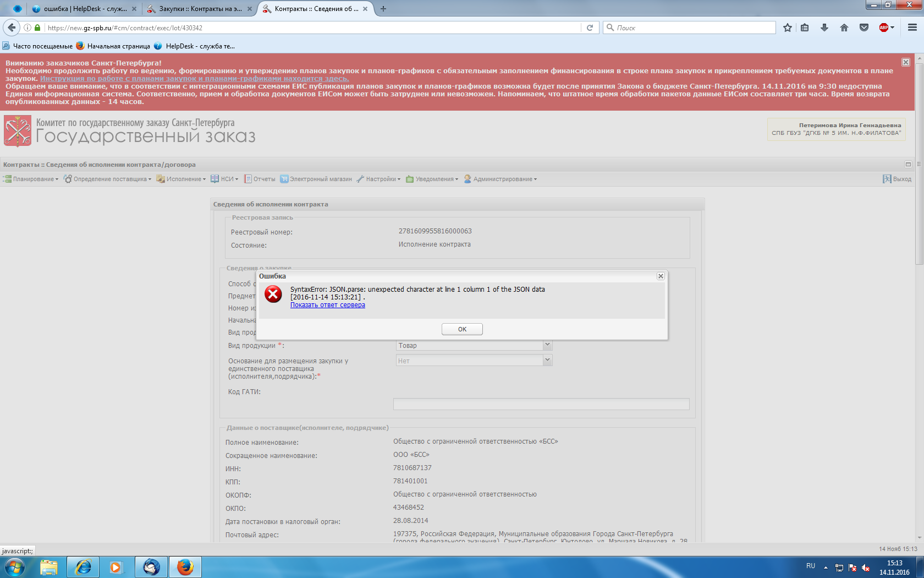Click the Государственный заказ logo emblem
The image size is (924, 578).
[x=18, y=130]
